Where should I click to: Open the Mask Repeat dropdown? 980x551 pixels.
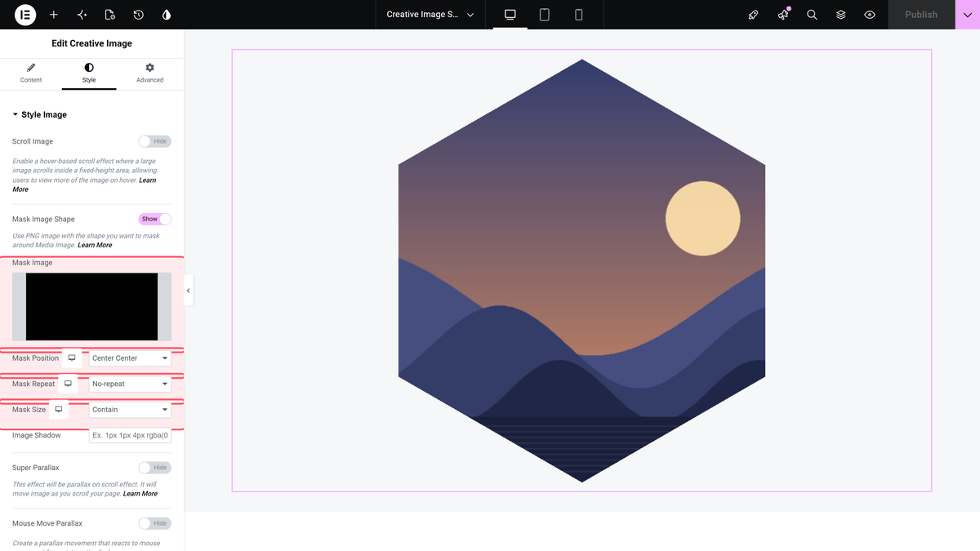130,384
